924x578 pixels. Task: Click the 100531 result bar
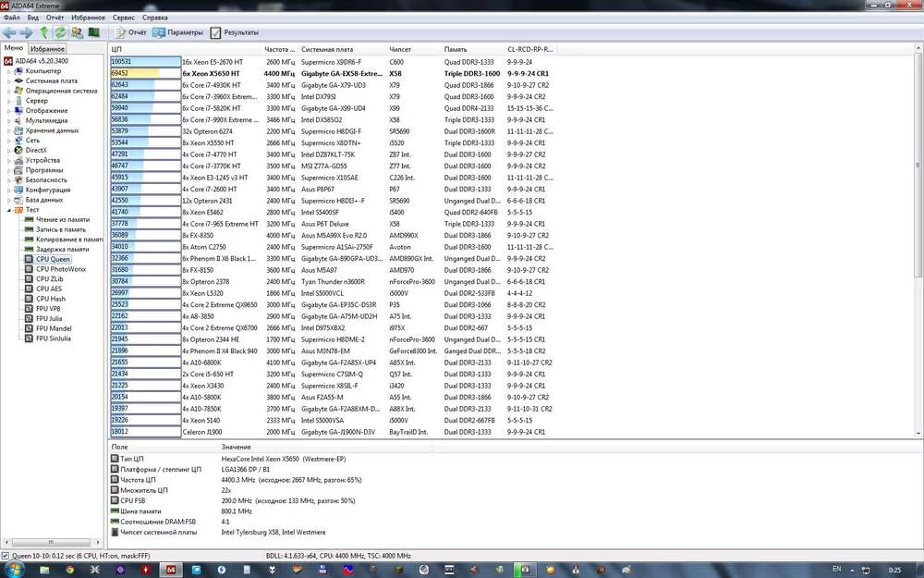[x=146, y=61]
